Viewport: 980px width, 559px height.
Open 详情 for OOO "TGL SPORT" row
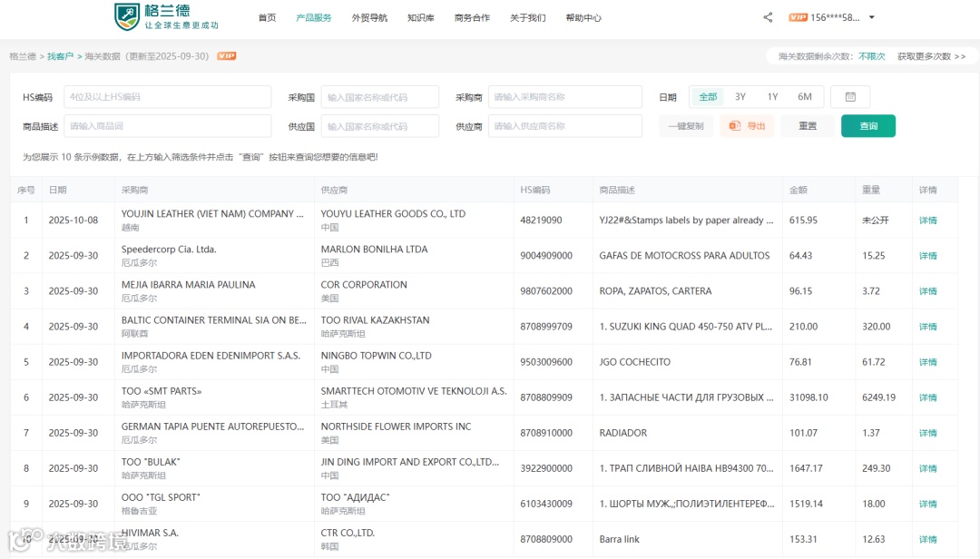point(927,504)
